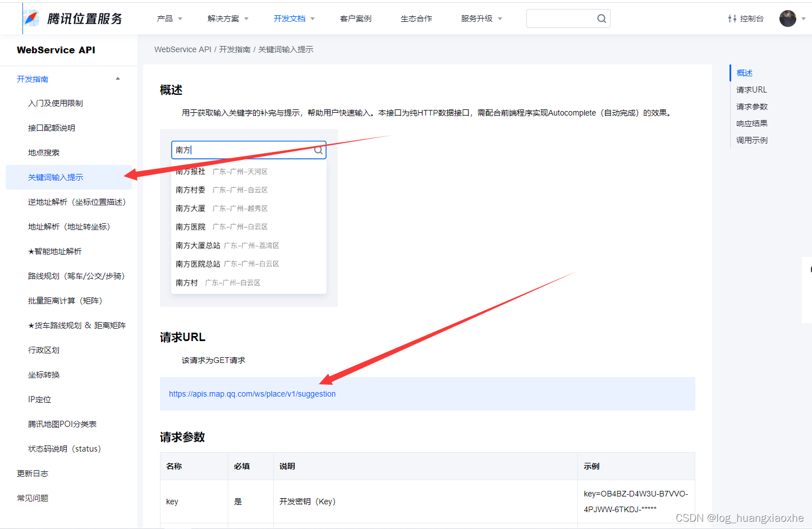The height and width of the screenshot is (529, 812).
Task: Select 南方村 suggestion row
Action: 249,283
